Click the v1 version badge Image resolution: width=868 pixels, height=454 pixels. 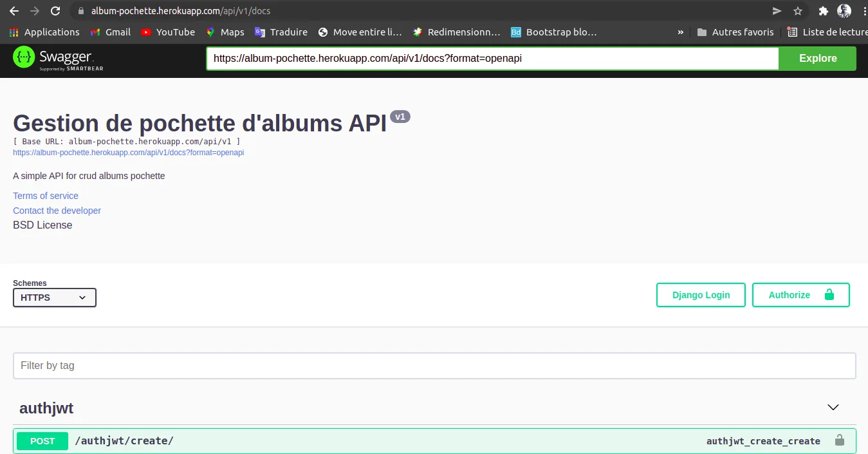coord(400,117)
